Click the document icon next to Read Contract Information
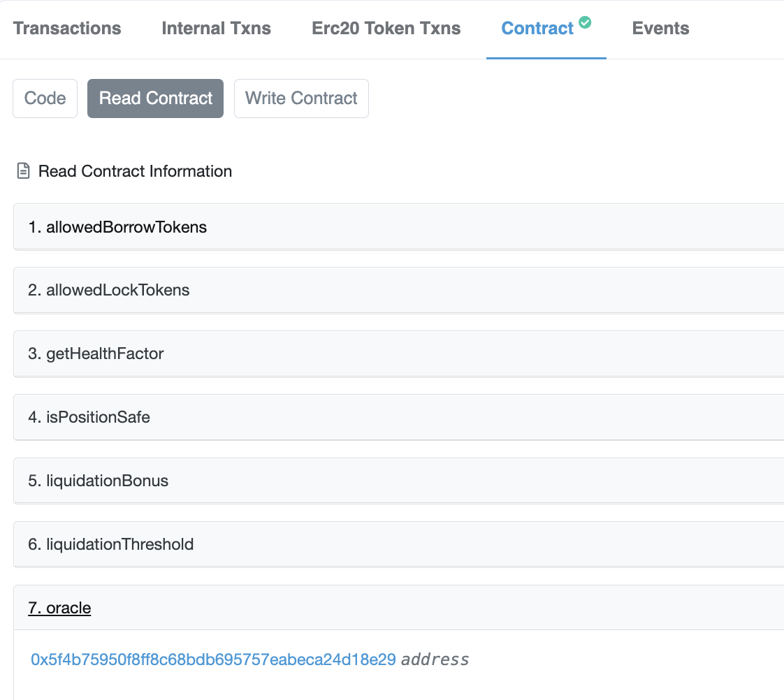784x700 pixels. tap(23, 171)
